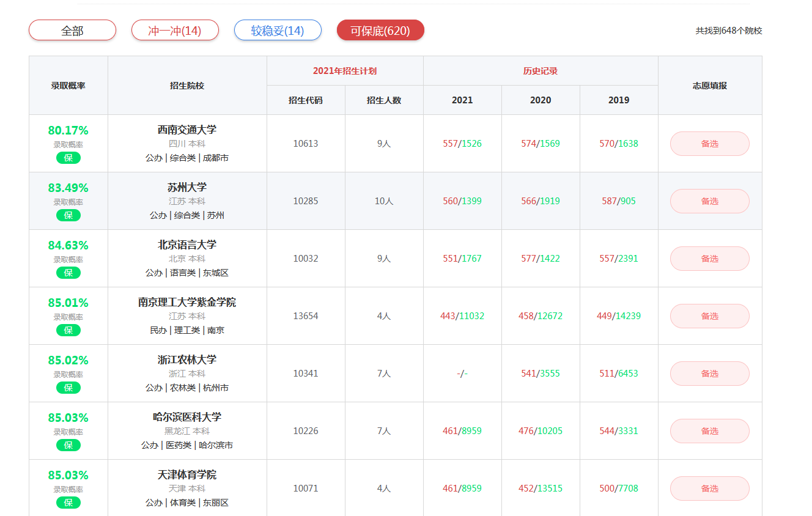Click 备选 for 浙江农林大学

coord(710,374)
